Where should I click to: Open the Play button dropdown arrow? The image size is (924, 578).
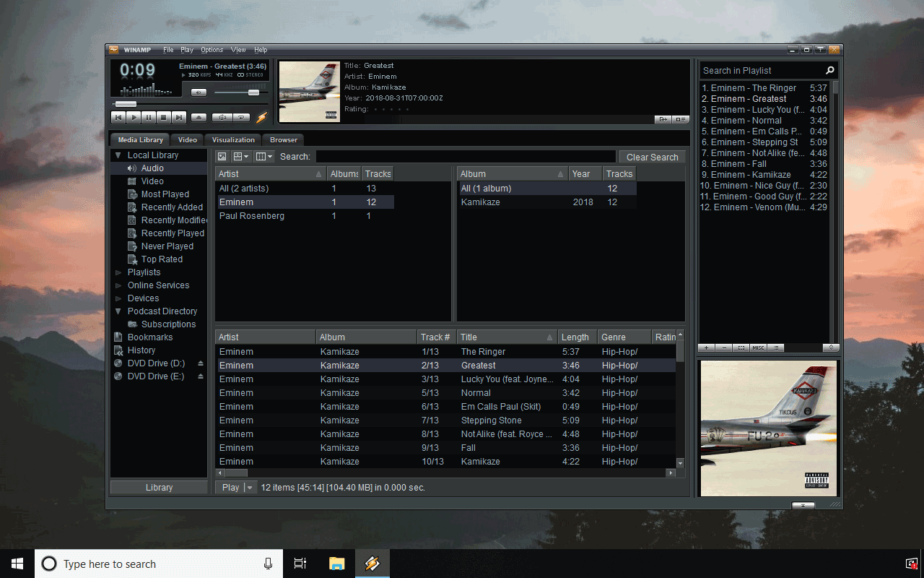coord(250,488)
